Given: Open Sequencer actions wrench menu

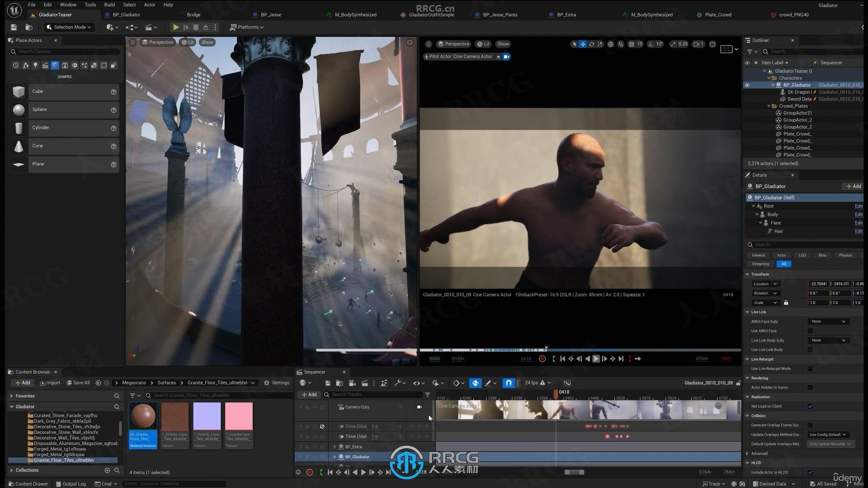Looking at the screenshot, I should click(400, 383).
